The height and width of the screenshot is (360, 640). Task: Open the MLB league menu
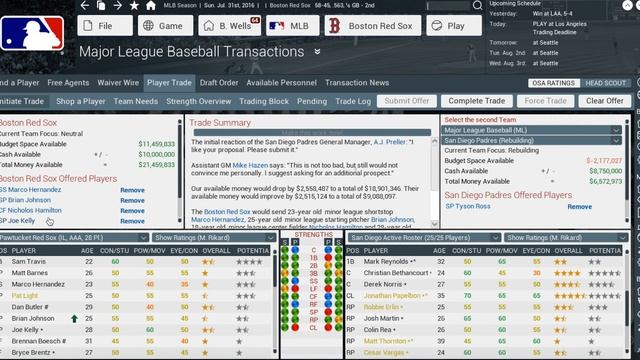pyautogui.click(x=292, y=26)
